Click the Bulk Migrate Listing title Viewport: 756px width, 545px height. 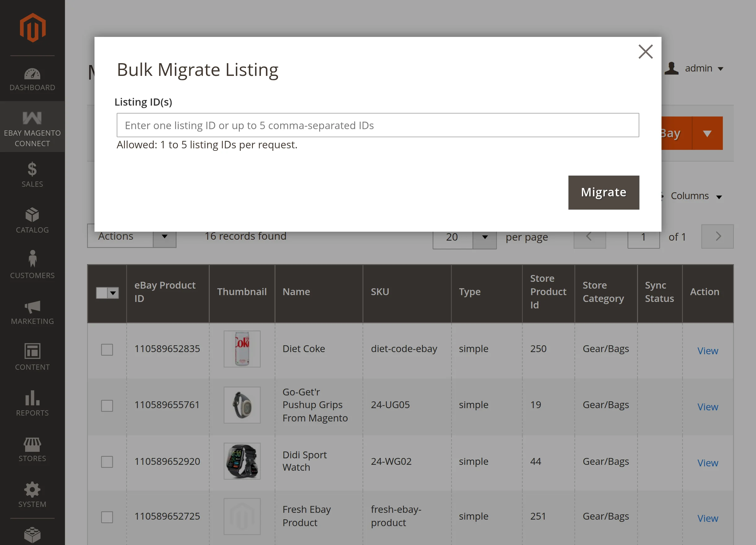197,70
